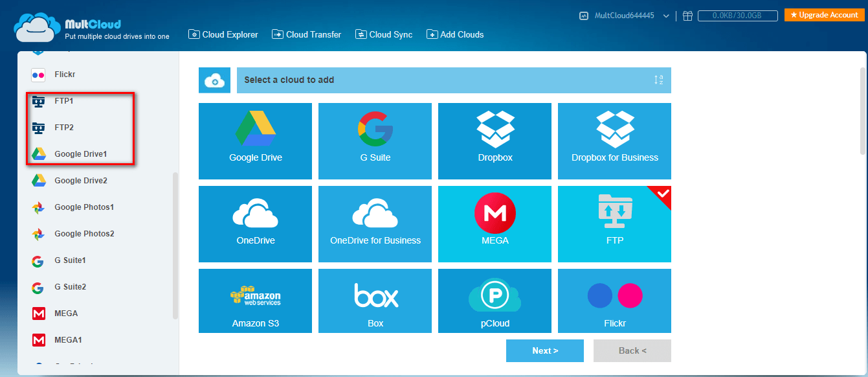Choose the OneDrive for Business tile
Image resolution: width=868 pixels, height=377 pixels.
point(375,224)
